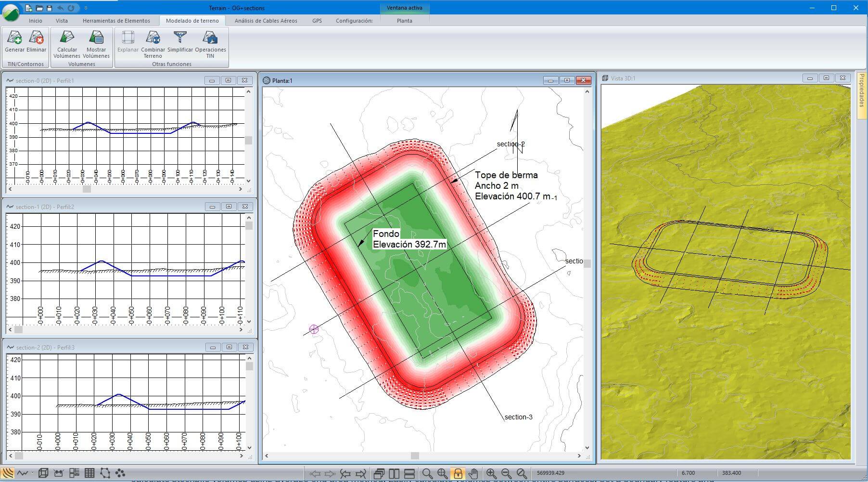Expand the Propiedades side panel

pyautogui.click(x=862, y=91)
